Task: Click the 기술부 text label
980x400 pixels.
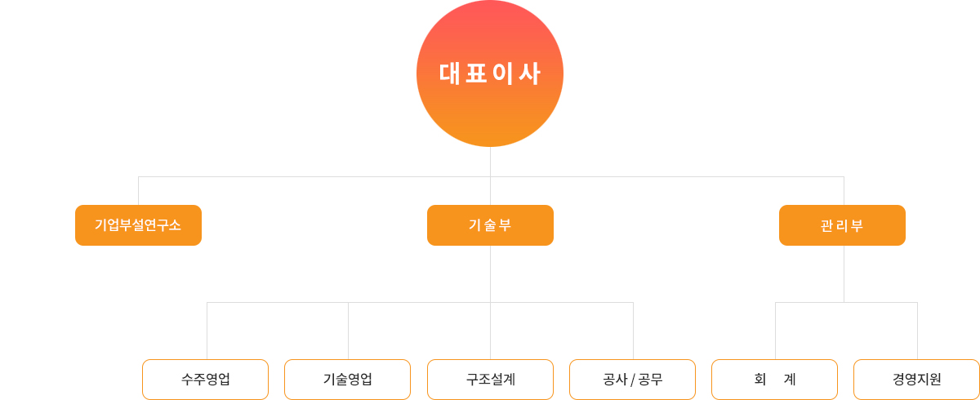Action: coord(490,225)
